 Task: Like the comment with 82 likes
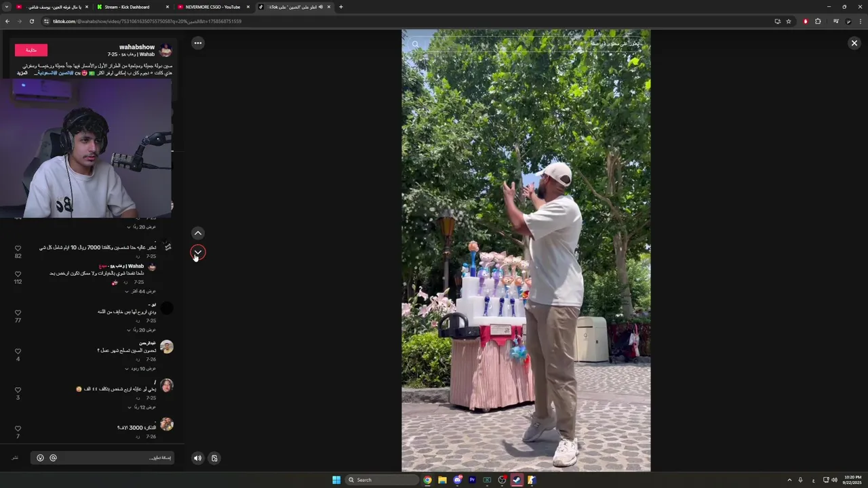18,249
